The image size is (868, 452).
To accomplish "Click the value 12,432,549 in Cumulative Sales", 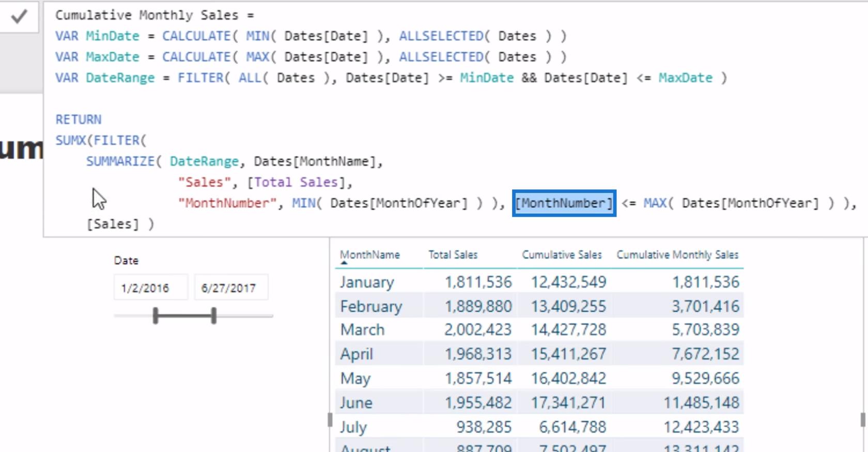I will (568, 282).
